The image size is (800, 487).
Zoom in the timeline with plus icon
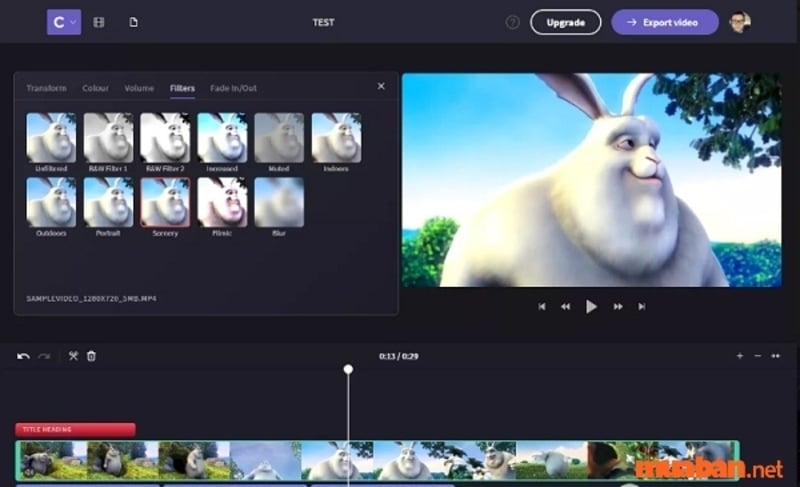(x=740, y=356)
